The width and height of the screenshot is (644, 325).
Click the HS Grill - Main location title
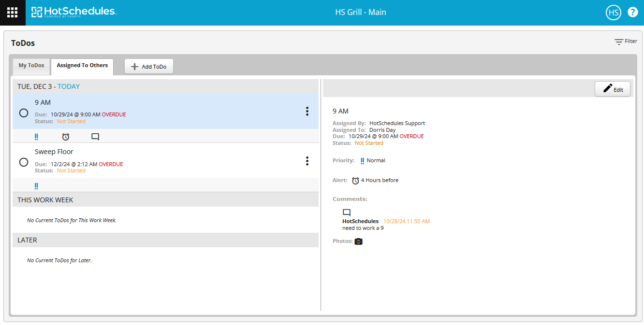(361, 13)
